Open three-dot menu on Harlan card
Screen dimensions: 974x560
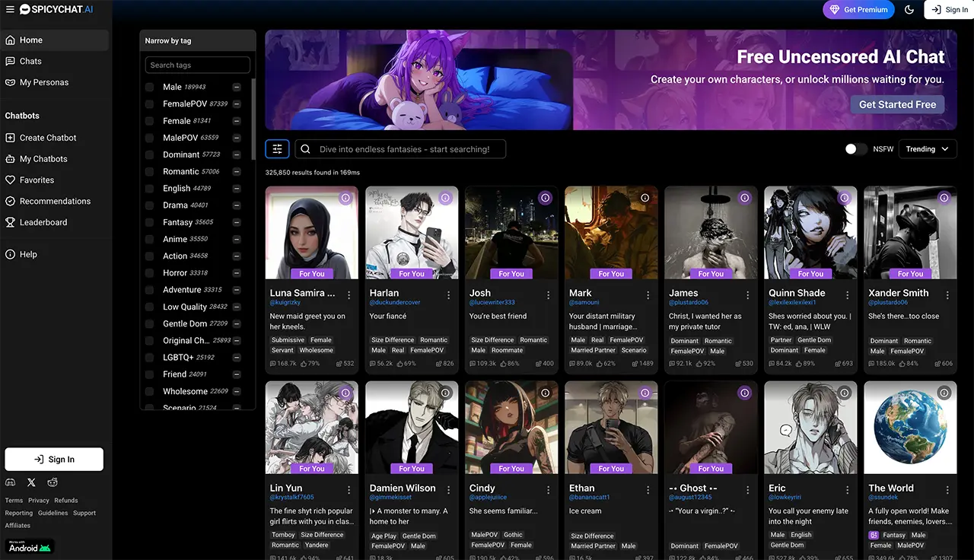click(x=449, y=294)
